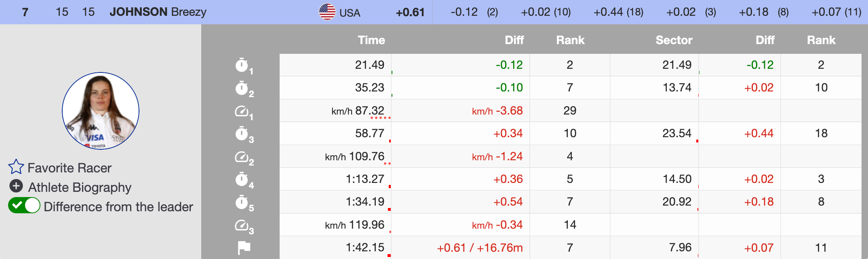This screenshot has width=868, height=259.
Task: Click the intermediate 4 stopwatch icon
Action: (242, 179)
